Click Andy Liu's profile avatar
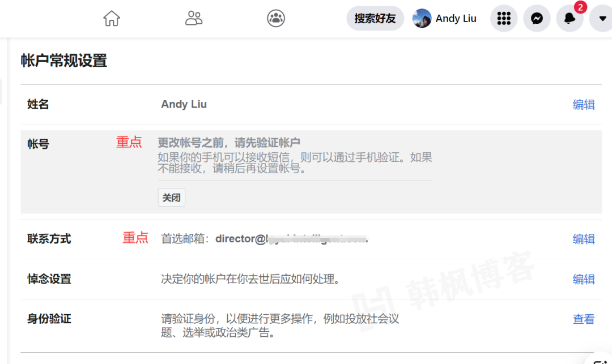Screen dimensions: 612x364 (422, 18)
